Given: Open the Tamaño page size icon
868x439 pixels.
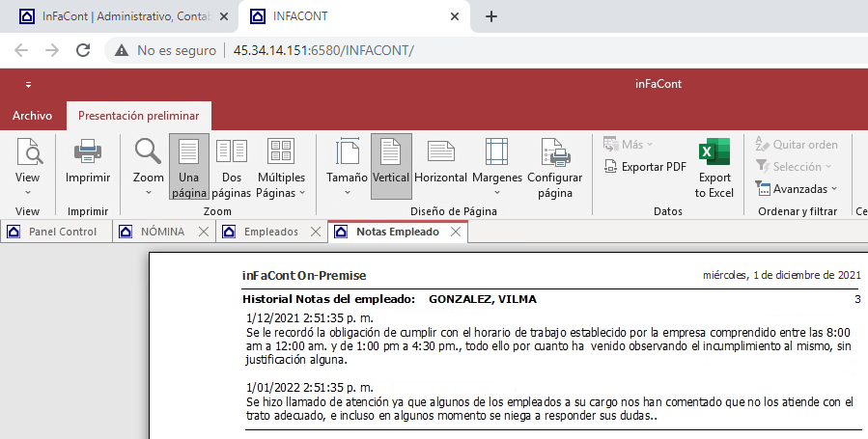Looking at the screenshot, I should click(347, 151).
